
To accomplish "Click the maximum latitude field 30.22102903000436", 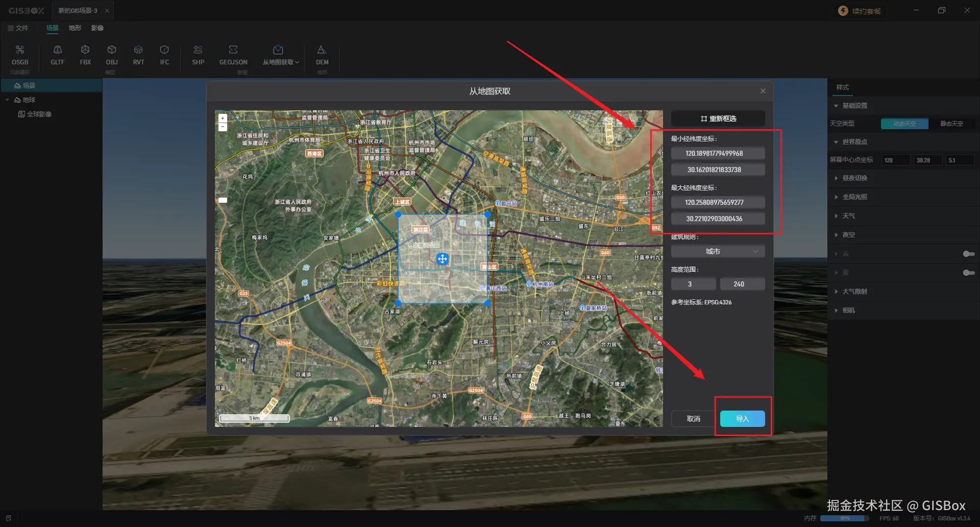I will tap(718, 219).
